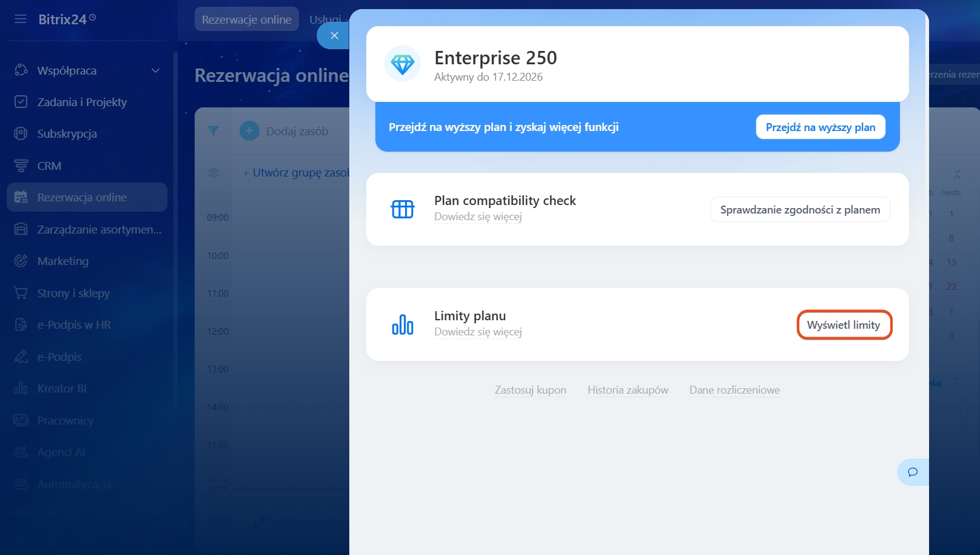
Task: Click the hamburger menu icon beside Bitrix24
Action: [x=21, y=19]
